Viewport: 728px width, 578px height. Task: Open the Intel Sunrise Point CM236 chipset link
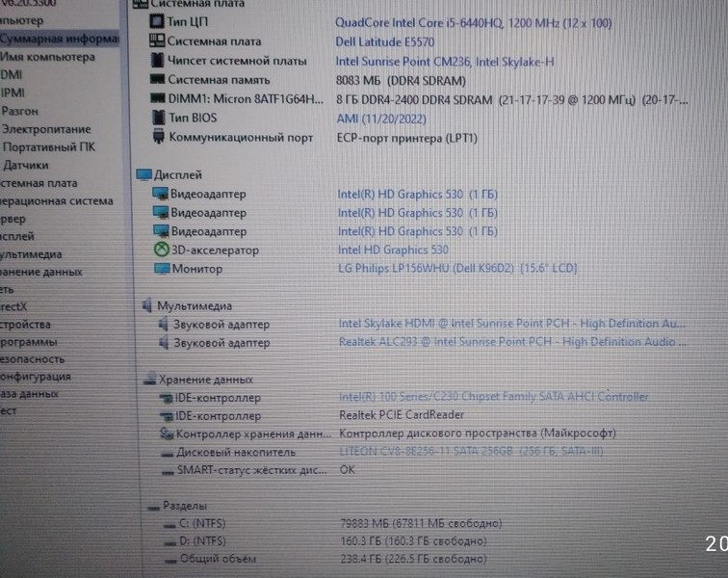coord(444,62)
